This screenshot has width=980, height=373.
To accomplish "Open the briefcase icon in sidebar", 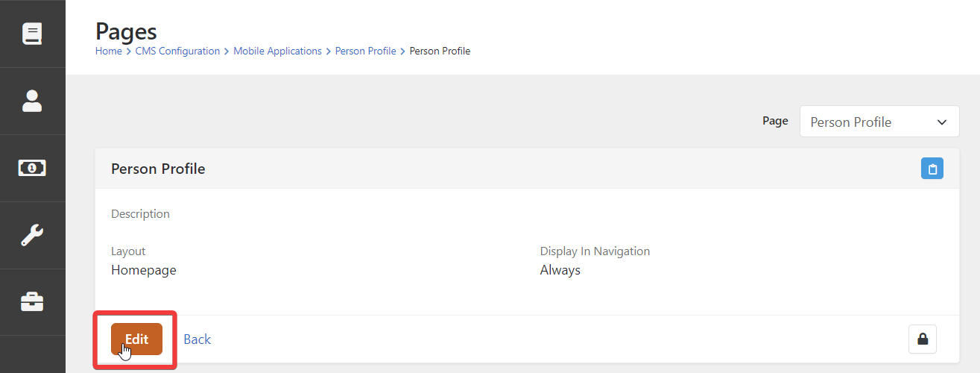I will [32, 301].
